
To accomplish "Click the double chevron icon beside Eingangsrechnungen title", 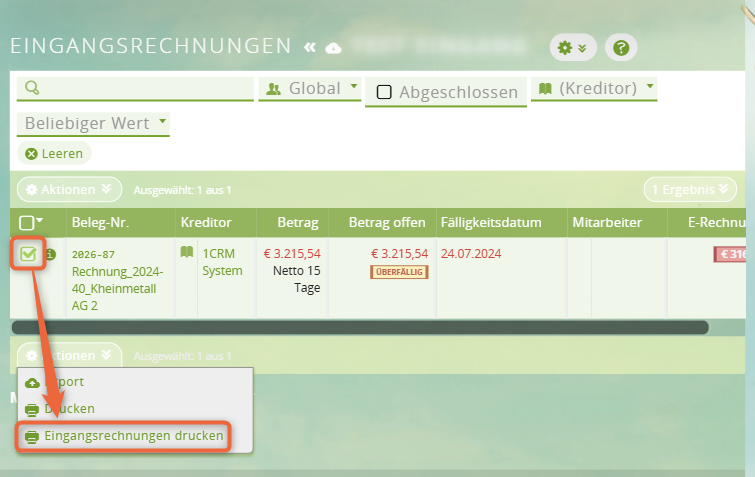I will click(310, 47).
